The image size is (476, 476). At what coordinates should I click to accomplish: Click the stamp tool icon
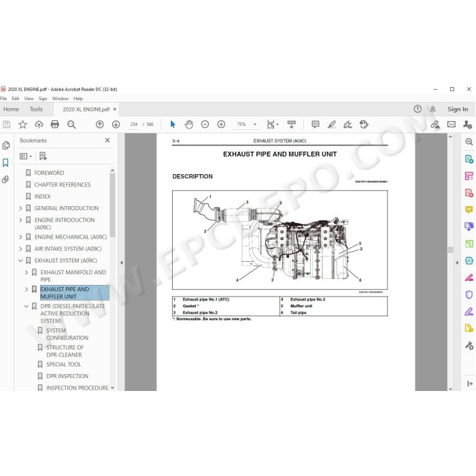[x=364, y=124]
